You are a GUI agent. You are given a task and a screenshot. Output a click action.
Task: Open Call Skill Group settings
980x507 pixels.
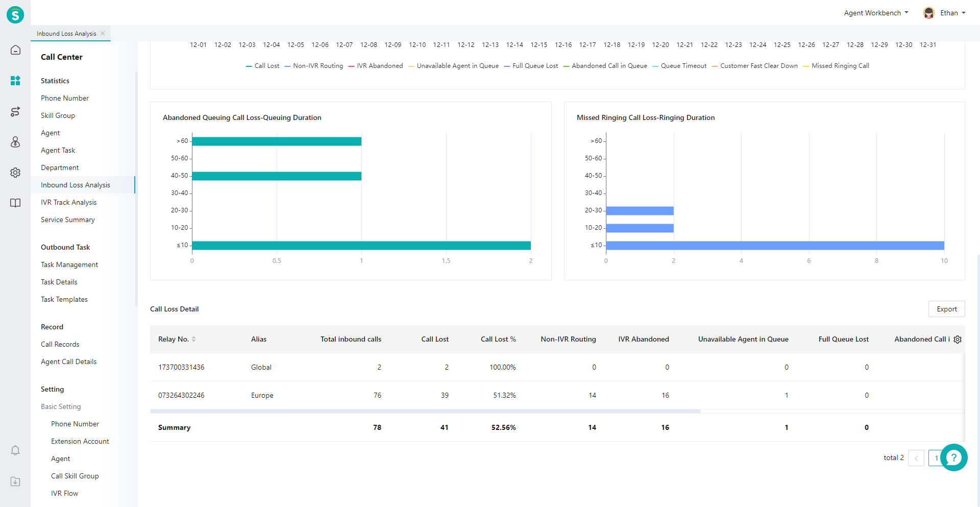point(75,476)
